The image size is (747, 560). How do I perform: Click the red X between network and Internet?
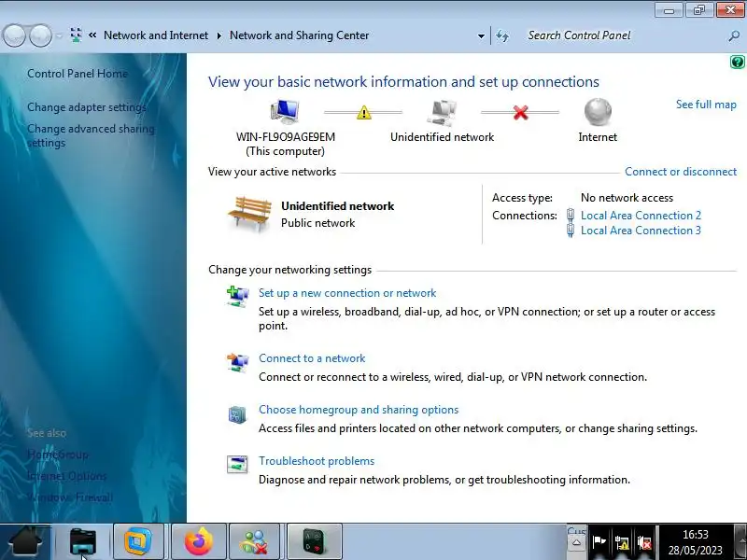(521, 112)
